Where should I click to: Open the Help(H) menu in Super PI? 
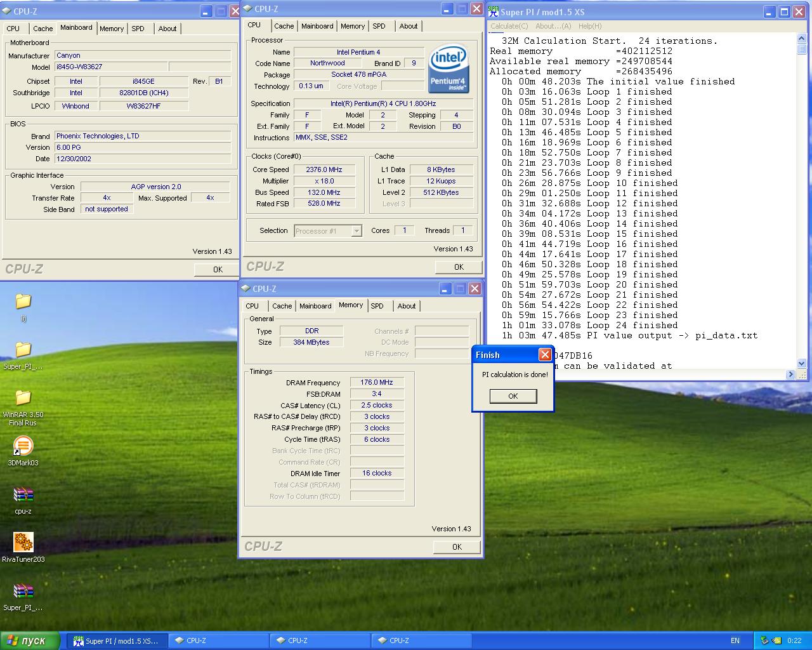(x=590, y=26)
